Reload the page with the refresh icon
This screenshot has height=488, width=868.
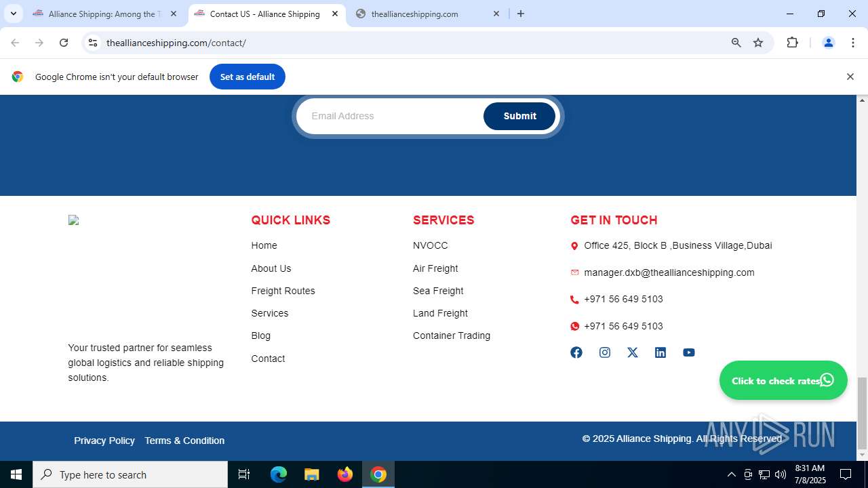click(64, 43)
